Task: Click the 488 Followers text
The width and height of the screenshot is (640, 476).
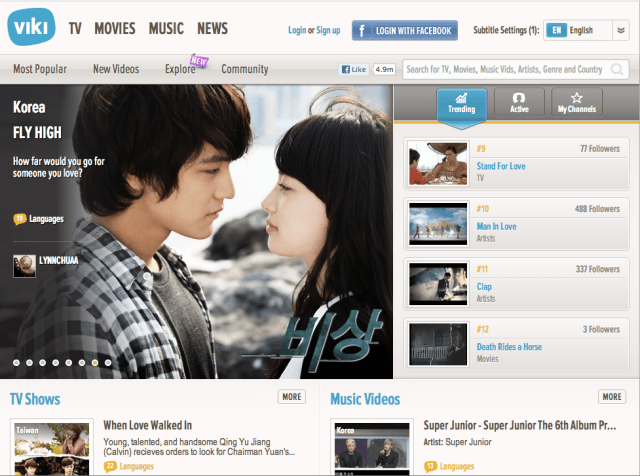Action: tap(597, 209)
